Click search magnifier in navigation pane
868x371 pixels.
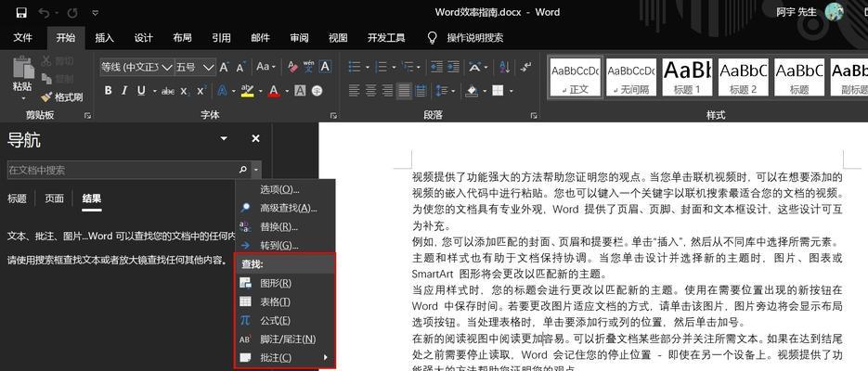click(242, 170)
